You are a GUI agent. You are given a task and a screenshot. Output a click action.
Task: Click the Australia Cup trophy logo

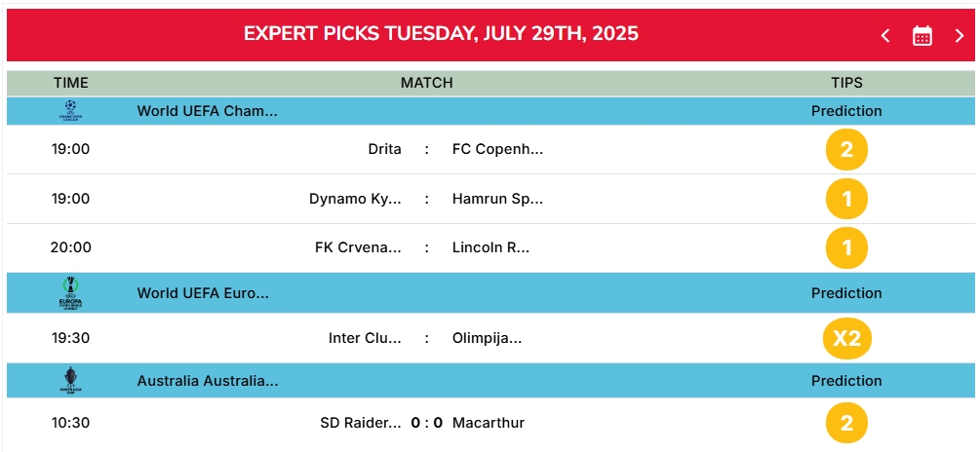[x=72, y=380]
